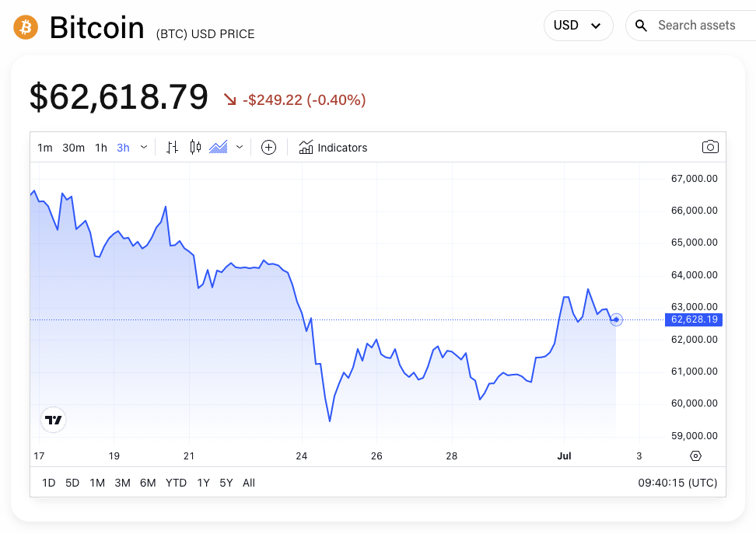
Task: Open the USD currency dropdown
Action: 578,25
